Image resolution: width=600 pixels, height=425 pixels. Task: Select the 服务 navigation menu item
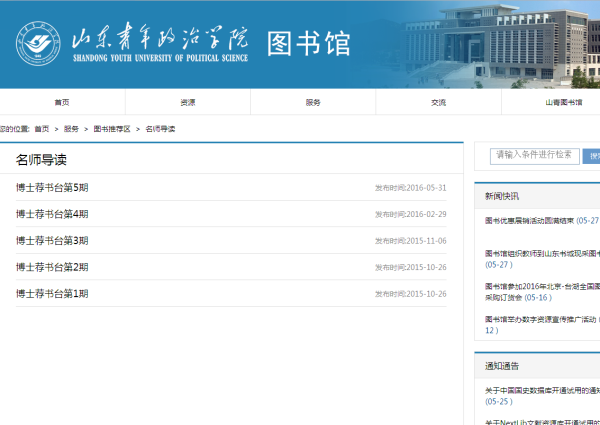(313, 103)
